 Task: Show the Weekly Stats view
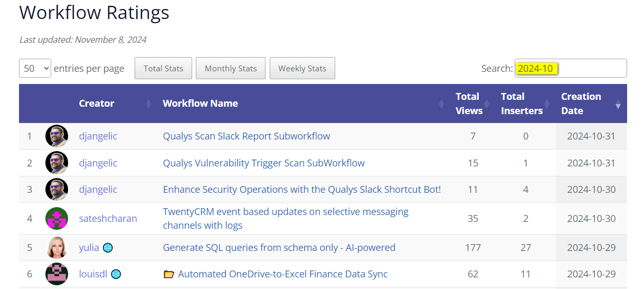pos(302,68)
